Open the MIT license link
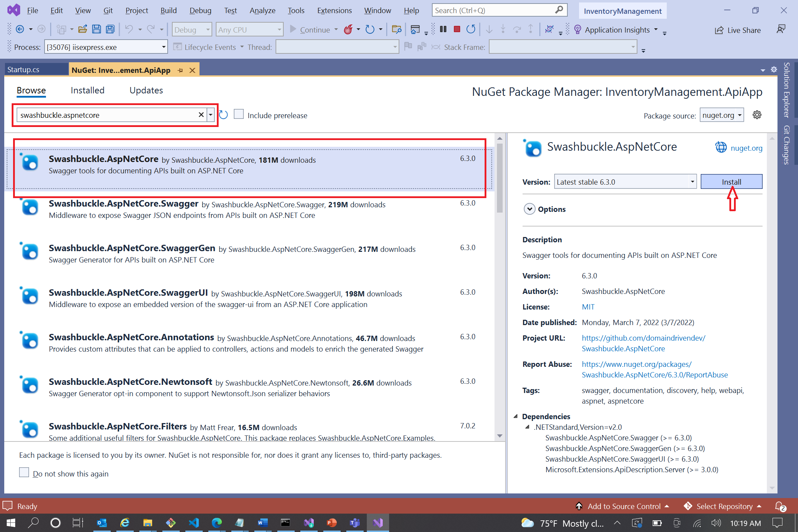This screenshot has width=798, height=532. point(588,306)
